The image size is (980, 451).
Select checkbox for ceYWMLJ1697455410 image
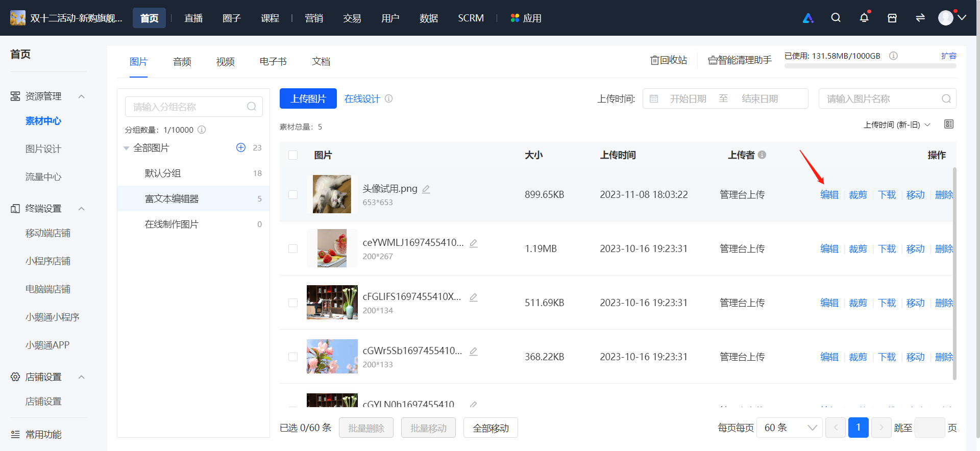coord(293,248)
